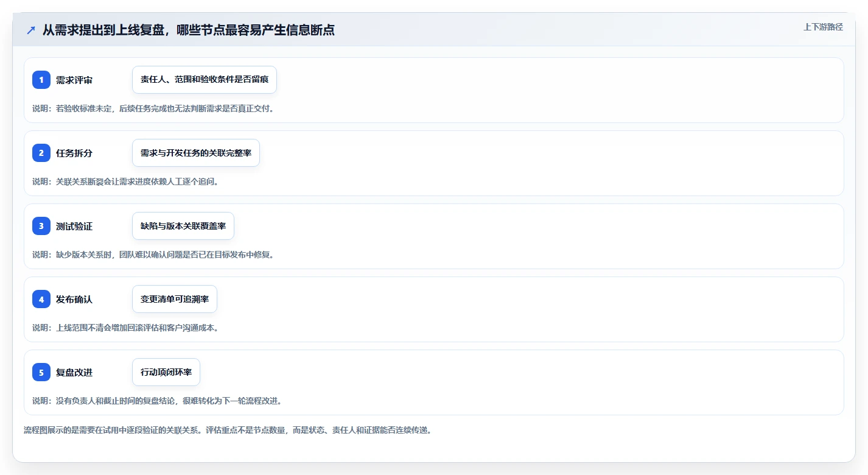Click the 需求评审 step title
868x475 pixels.
coord(74,80)
